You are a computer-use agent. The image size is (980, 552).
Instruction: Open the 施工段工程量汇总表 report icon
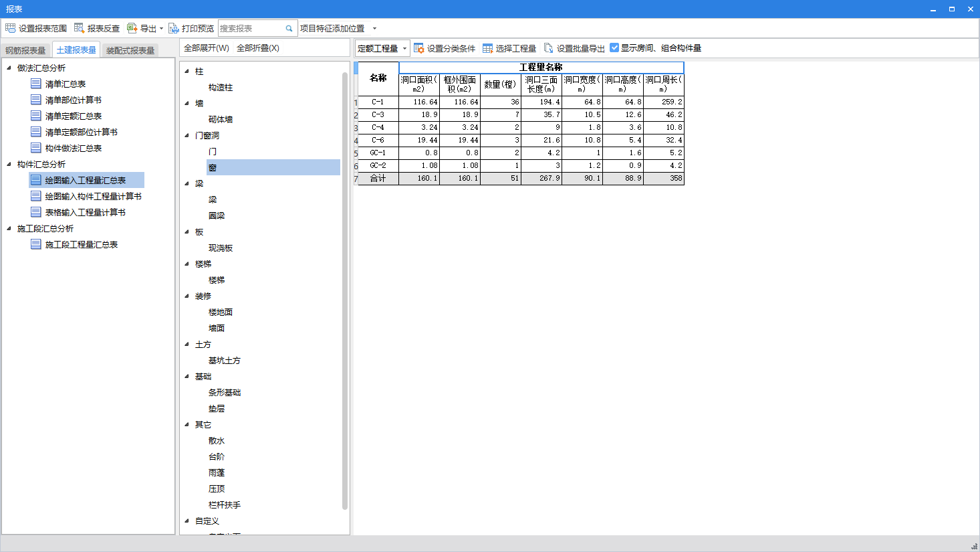point(36,244)
